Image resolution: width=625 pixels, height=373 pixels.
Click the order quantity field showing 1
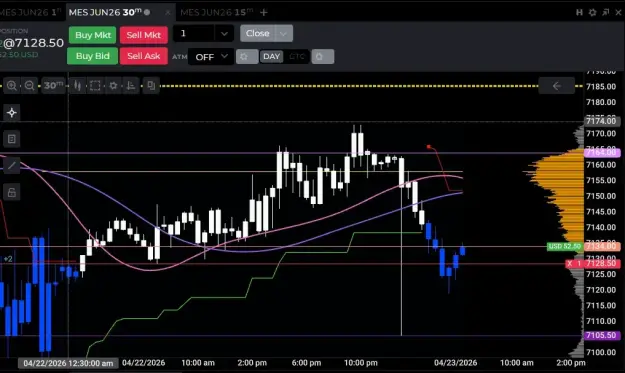pos(194,33)
